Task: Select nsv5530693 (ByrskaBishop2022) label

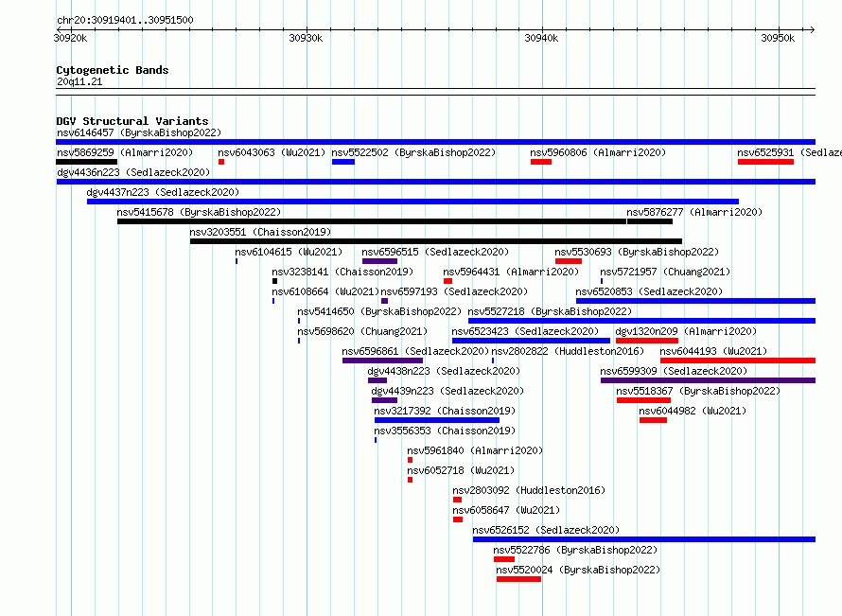Action: (x=637, y=252)
